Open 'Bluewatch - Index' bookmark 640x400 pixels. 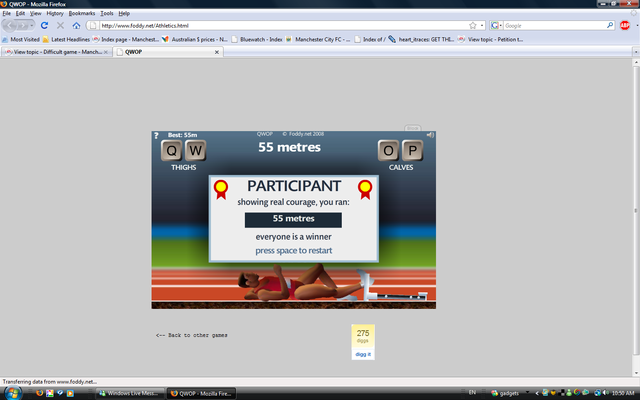[x=257, y=40]
